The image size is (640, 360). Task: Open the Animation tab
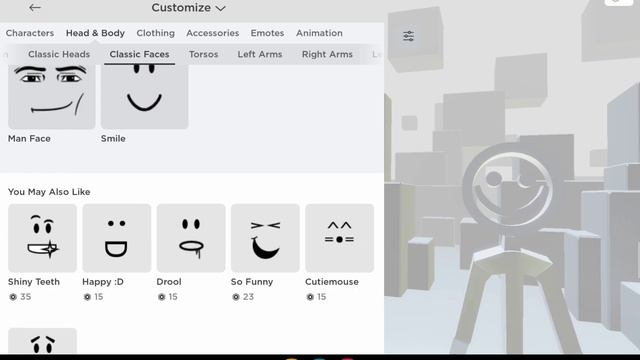click(319, 33)
